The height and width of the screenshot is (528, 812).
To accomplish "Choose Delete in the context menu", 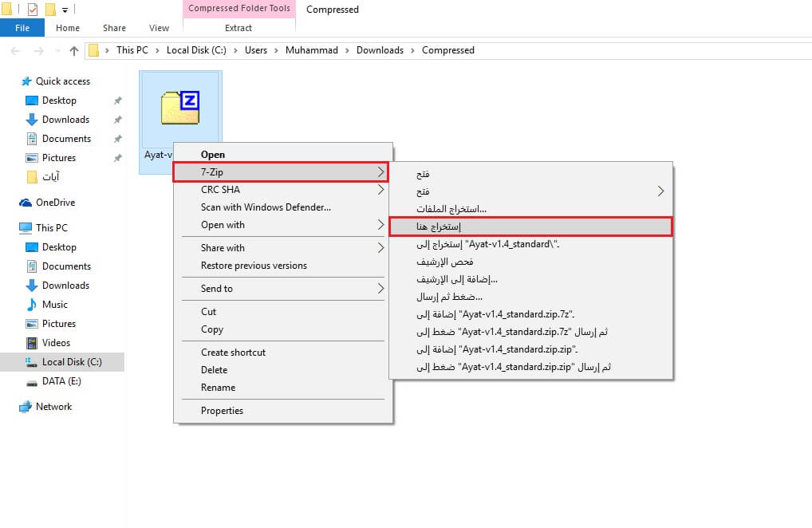I will 282,370.
